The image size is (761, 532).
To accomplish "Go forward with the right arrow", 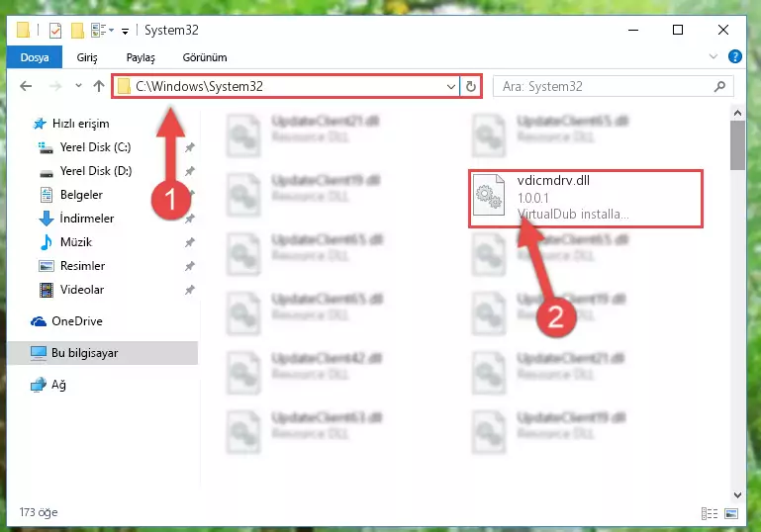I will click(x=55, y=86).
